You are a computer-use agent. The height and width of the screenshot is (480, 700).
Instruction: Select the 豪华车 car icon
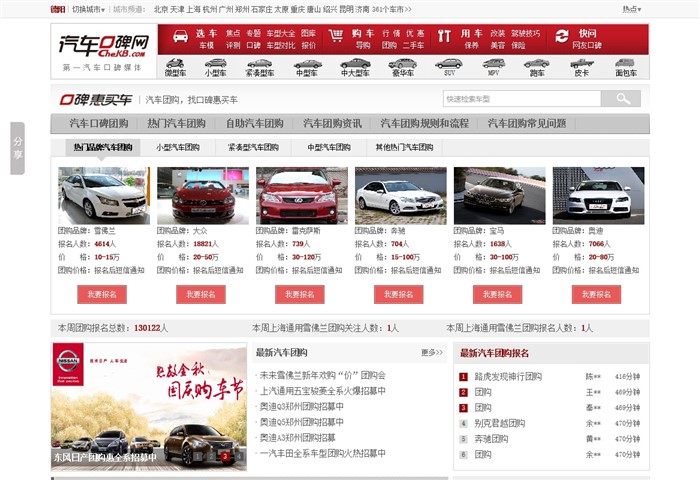click(402, 63)
